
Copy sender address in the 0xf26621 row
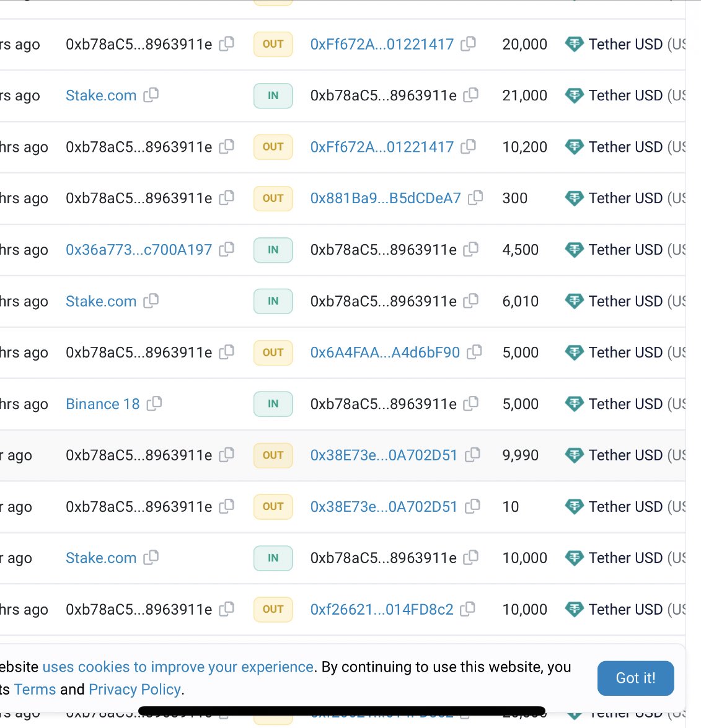[226, 608]
